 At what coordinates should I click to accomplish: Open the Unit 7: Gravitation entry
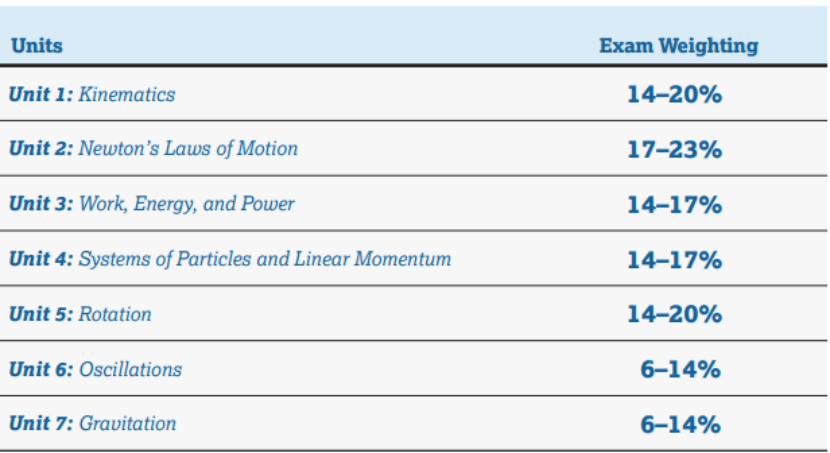coord(93,423)
